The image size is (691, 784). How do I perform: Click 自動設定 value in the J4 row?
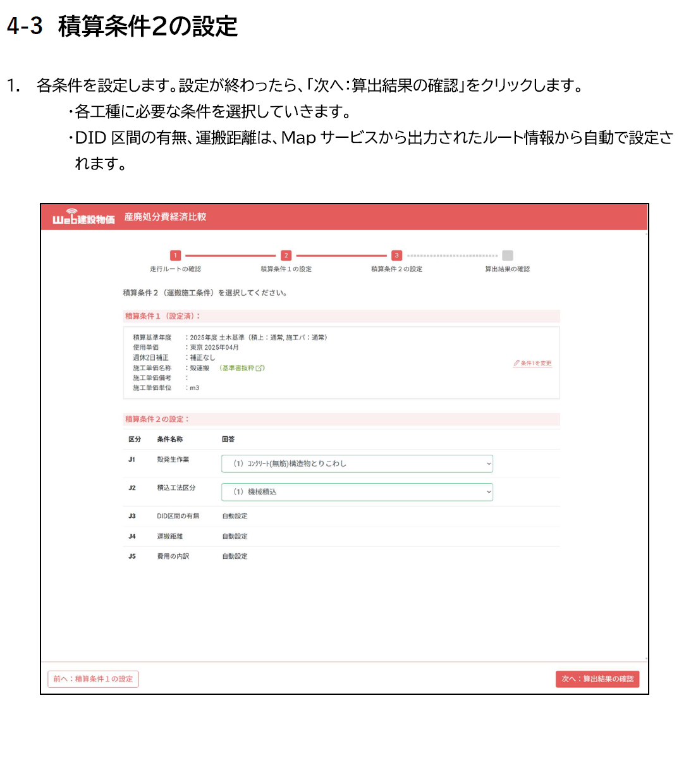coord(235,536)
